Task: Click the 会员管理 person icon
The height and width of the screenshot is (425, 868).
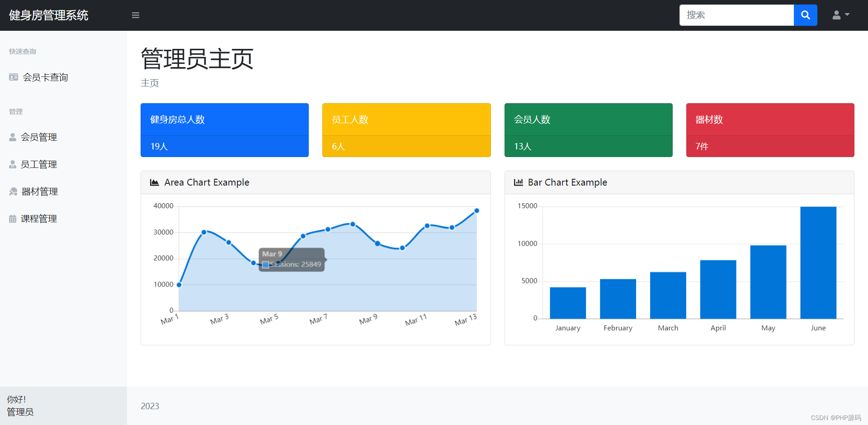Action: pos(13,137)
